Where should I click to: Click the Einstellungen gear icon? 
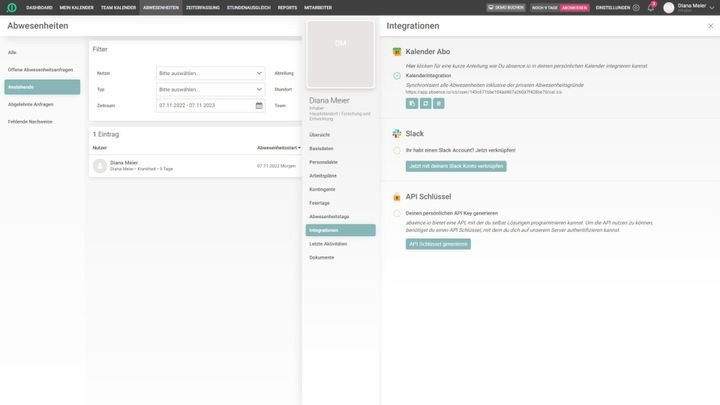[x=636, y=7]
